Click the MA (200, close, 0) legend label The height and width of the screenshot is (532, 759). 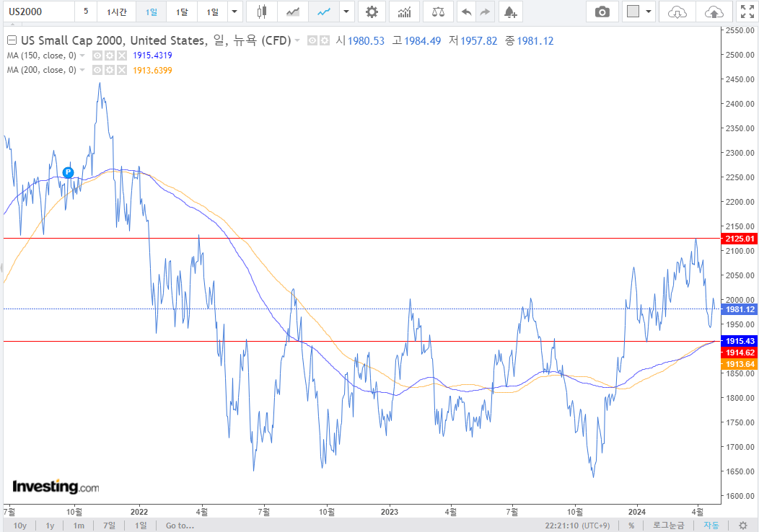point(42,70)
